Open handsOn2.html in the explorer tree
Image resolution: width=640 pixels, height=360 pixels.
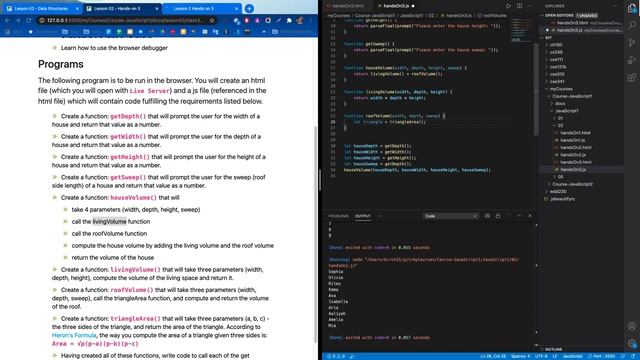[x=576, y=147]
